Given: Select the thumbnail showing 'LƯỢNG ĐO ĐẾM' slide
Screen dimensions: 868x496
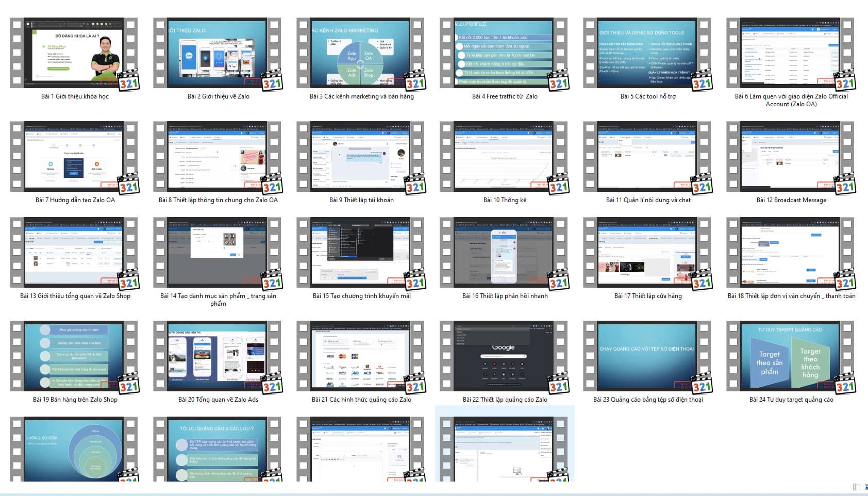Looking at the screenshot, I should click(74, 450).
